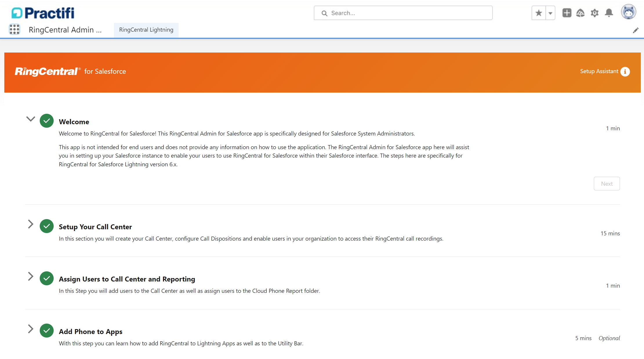Click the Add Phone to Apps heading

[x=90, y=332]
